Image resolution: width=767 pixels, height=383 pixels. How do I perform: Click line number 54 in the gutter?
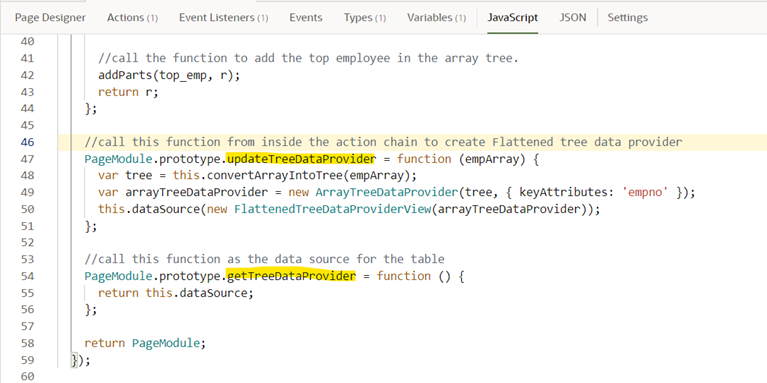(27, 276)
